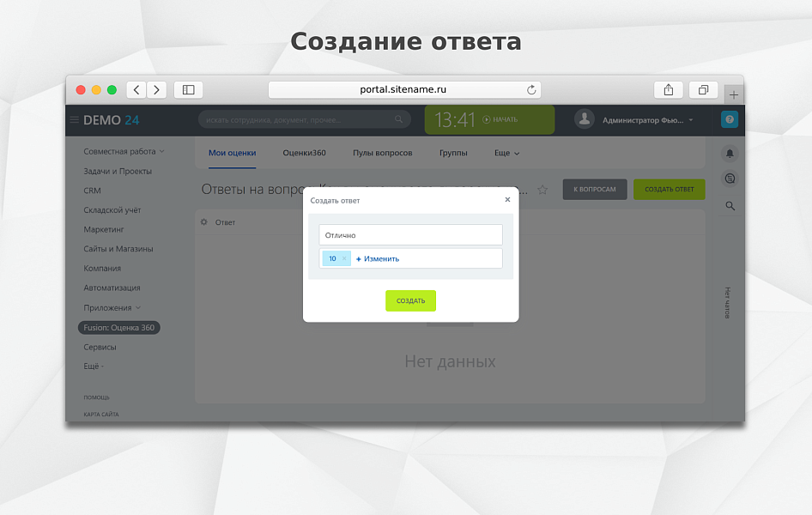812x515 pixels.
Task: Click the browser share icon
Action: [668, 89]
